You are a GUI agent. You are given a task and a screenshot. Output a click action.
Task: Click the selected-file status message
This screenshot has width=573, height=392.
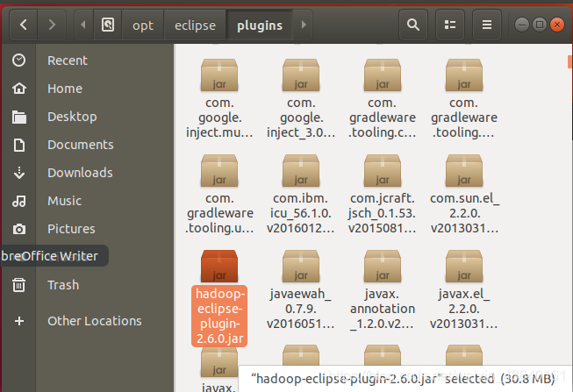[403, 379]
